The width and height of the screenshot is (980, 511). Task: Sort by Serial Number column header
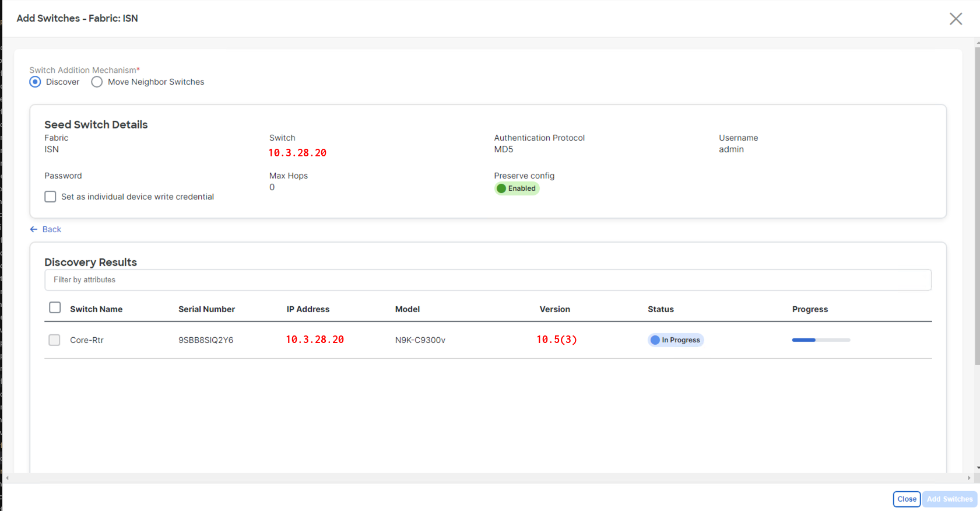coord(206,309)
